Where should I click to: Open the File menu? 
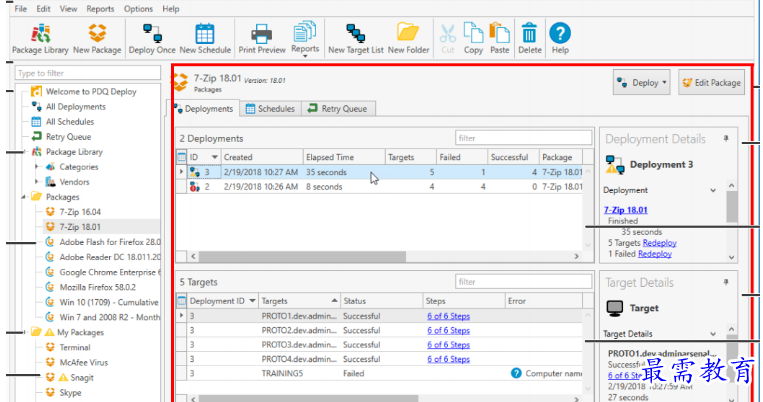click(20, 9)
